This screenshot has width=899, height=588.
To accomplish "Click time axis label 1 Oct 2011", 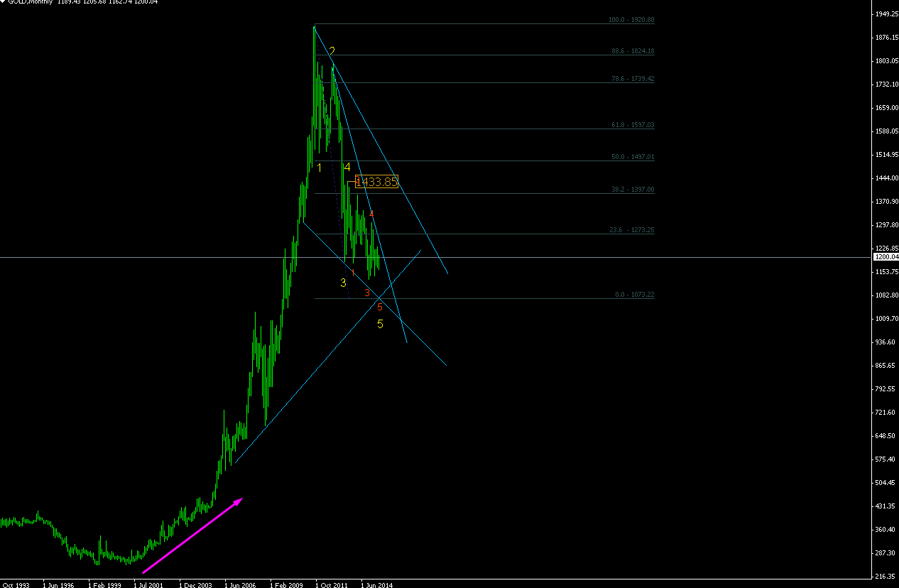I will click(x=331, y=585).
